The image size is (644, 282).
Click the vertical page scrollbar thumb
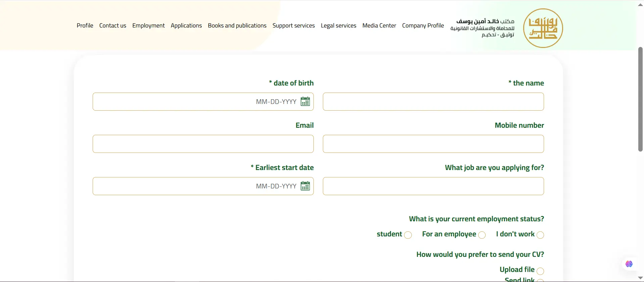point(640,99)
